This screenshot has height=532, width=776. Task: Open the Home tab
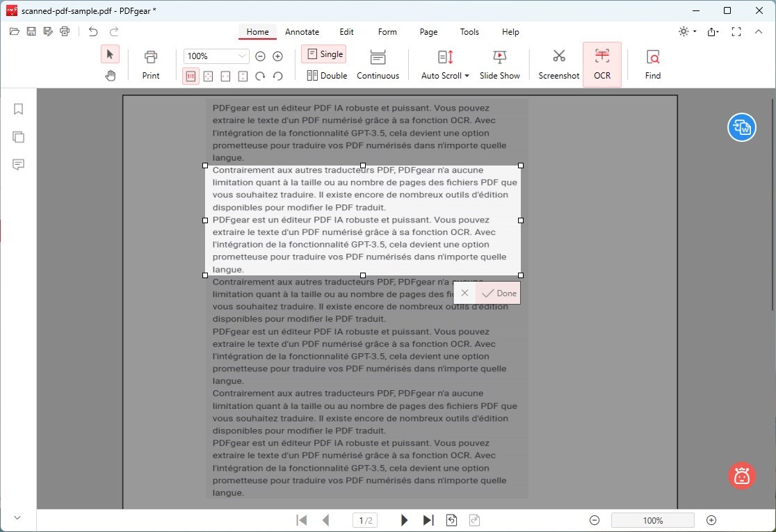tap(257, 32)
